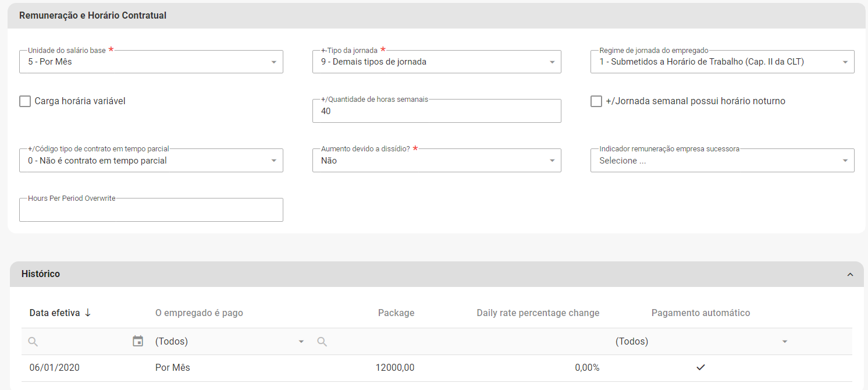Image resolution: width=868 pixels, height=390 pixels.
Task: Click the search icon under Data efetiva
Action: 33,342
